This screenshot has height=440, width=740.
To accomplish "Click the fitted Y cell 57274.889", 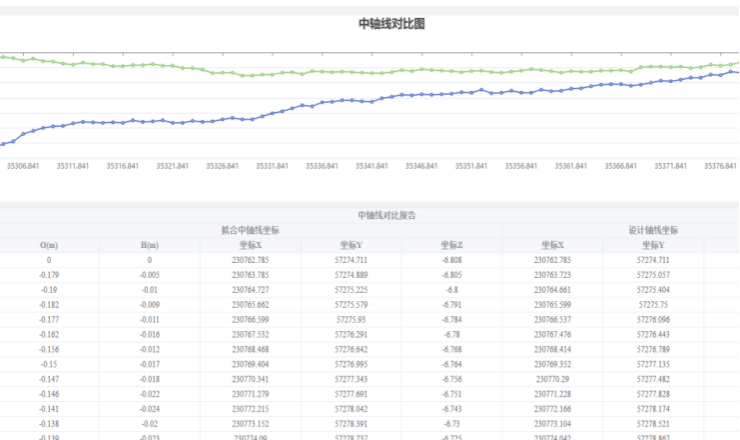I will tap(351, 275).
